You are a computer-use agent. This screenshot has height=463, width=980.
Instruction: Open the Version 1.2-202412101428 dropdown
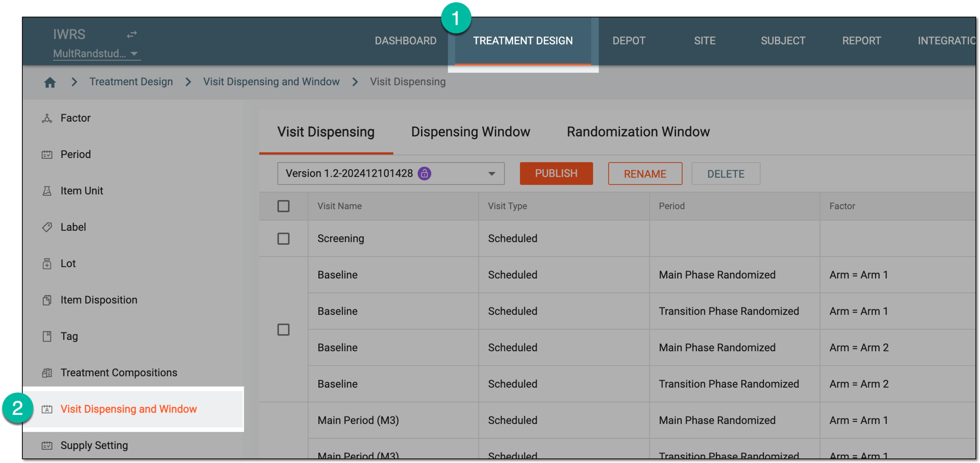(x=391, y=174)
